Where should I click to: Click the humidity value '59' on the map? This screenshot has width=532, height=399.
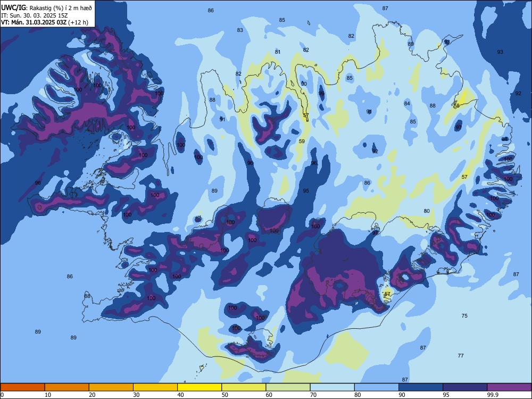[x=302, y=142]
